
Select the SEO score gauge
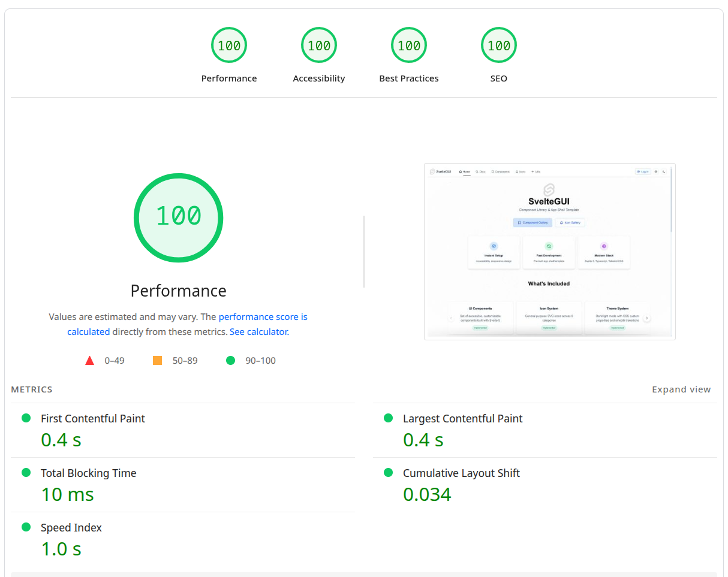[x=499, y=46]
